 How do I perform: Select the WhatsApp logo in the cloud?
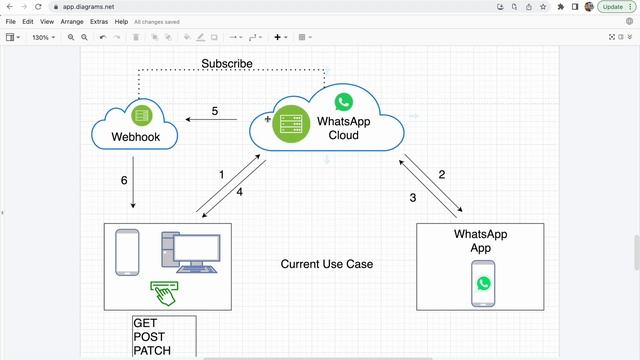click(x=344, y=102)
